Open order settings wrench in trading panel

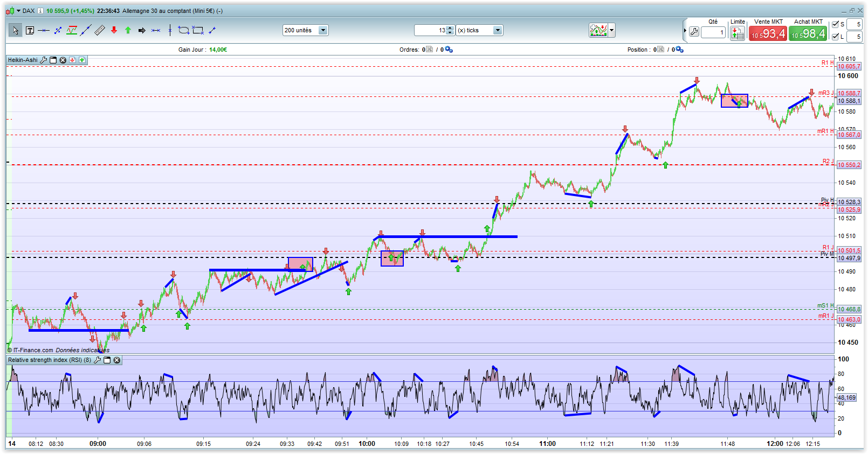(x=694, y=32)
